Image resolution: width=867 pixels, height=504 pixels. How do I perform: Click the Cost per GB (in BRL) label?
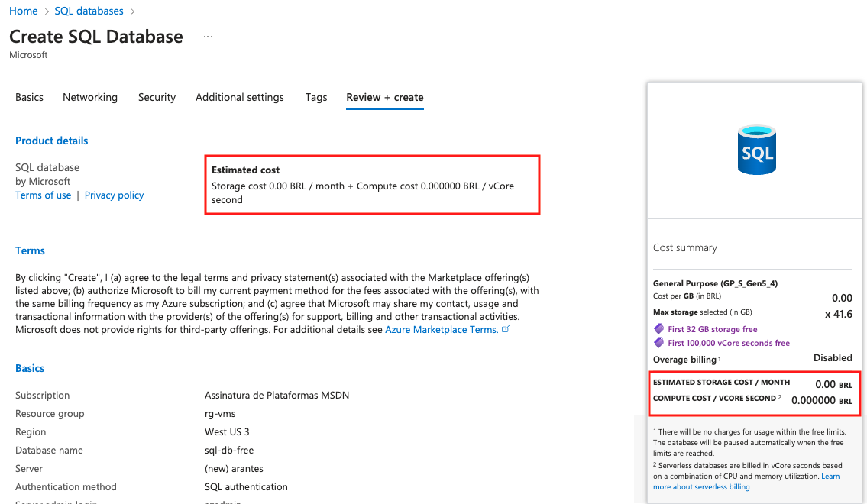(x=687, y=296)
